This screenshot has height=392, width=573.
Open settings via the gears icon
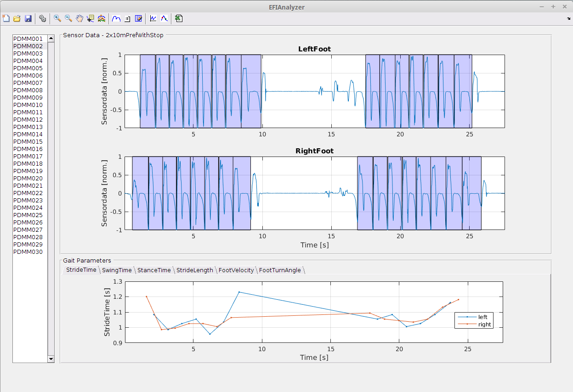tap(43, 18)
